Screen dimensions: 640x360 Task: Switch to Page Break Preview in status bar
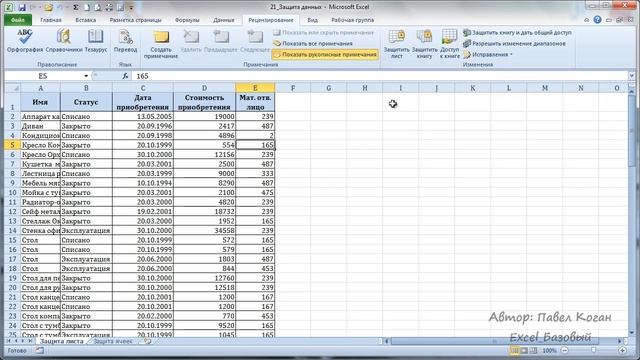pos(533,350)
